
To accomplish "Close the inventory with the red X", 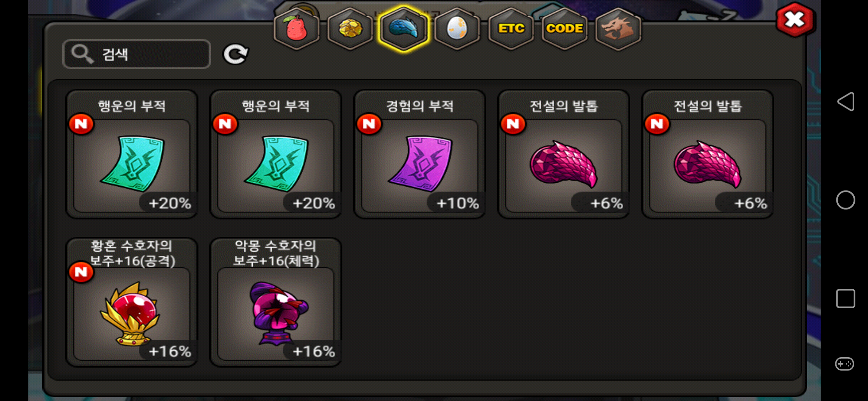I will [795, 20].
